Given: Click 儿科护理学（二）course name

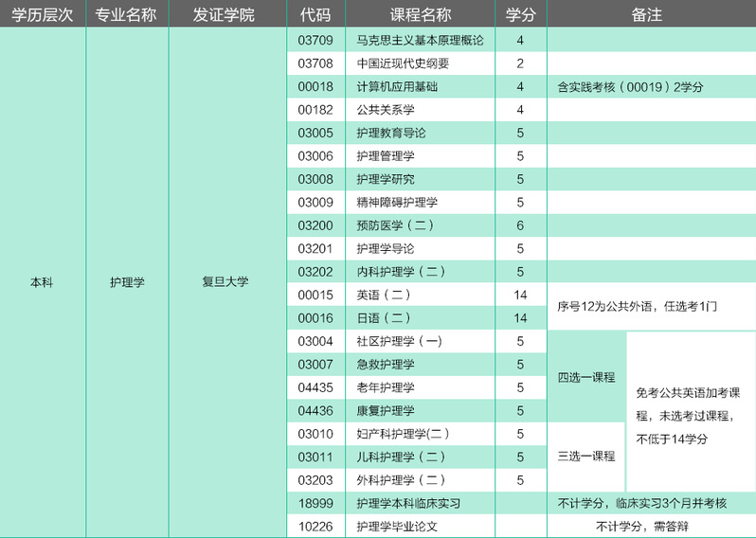Looking at the screenshot, I should [401, 457].
